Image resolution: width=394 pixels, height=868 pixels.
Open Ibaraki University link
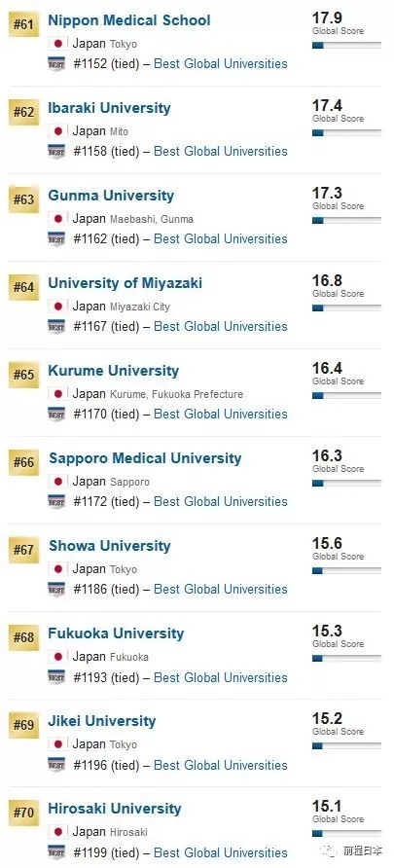click(110, 108)
